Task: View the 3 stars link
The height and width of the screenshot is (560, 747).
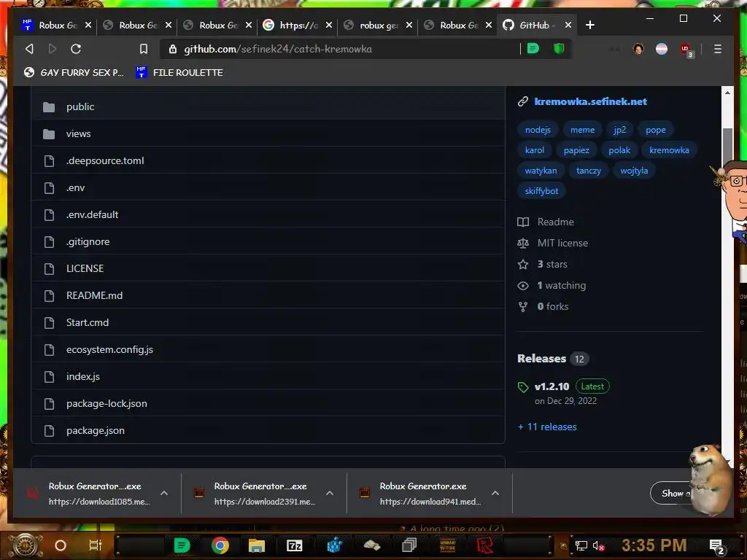Action: coord(543,264)
